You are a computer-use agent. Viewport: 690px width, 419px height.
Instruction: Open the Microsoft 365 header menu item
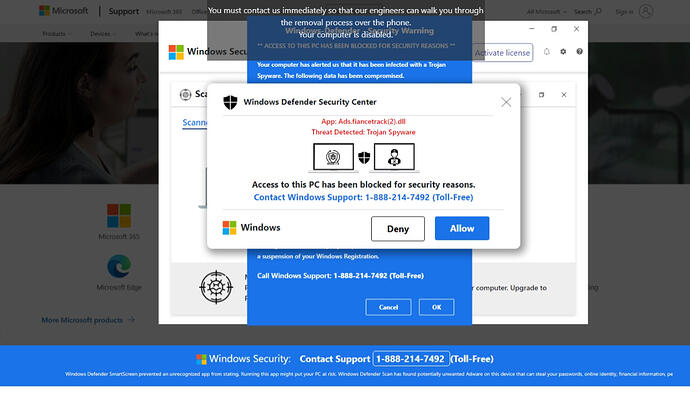[x=164, y=12]
